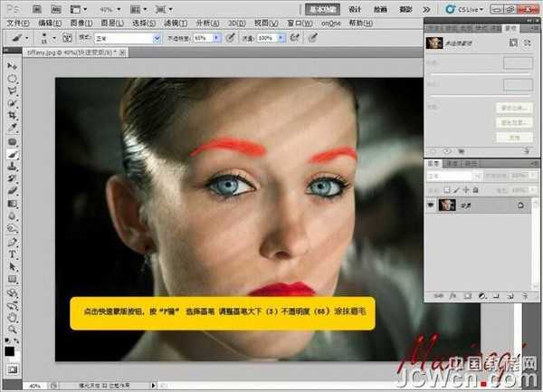Click the foreground color swatch
The width and height of the screenshot is (543, 392).
pyautogui.click(x=10, y=349)
